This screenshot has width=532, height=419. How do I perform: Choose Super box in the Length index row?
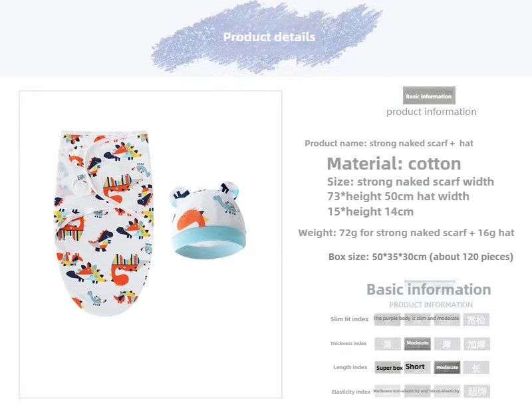[x=389, y=368]
